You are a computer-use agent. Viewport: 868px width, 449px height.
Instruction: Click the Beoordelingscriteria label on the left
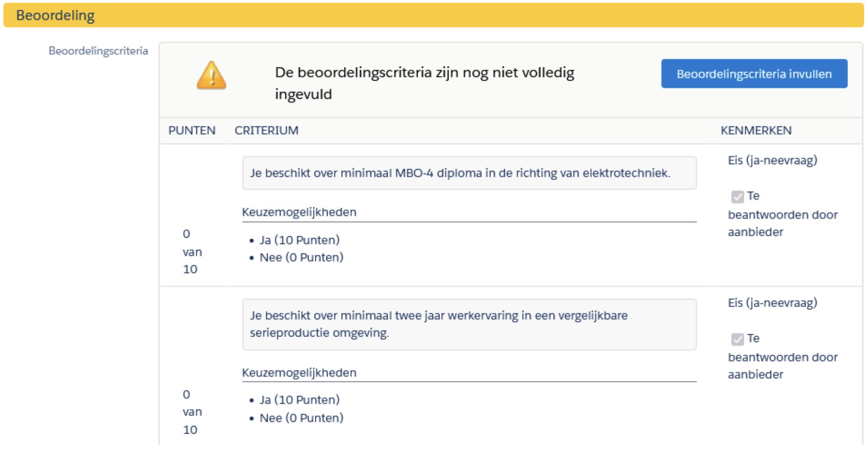[x=98, y=51]
